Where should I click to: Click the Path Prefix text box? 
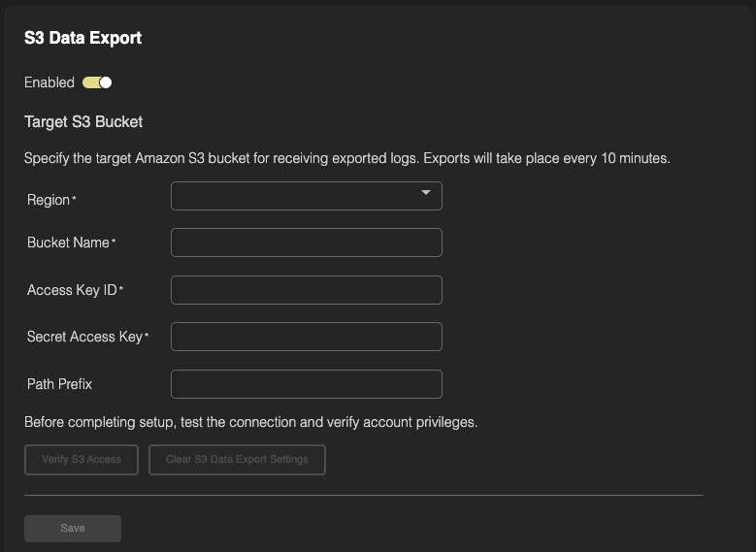pyautogui.click(x=306, y=384)
